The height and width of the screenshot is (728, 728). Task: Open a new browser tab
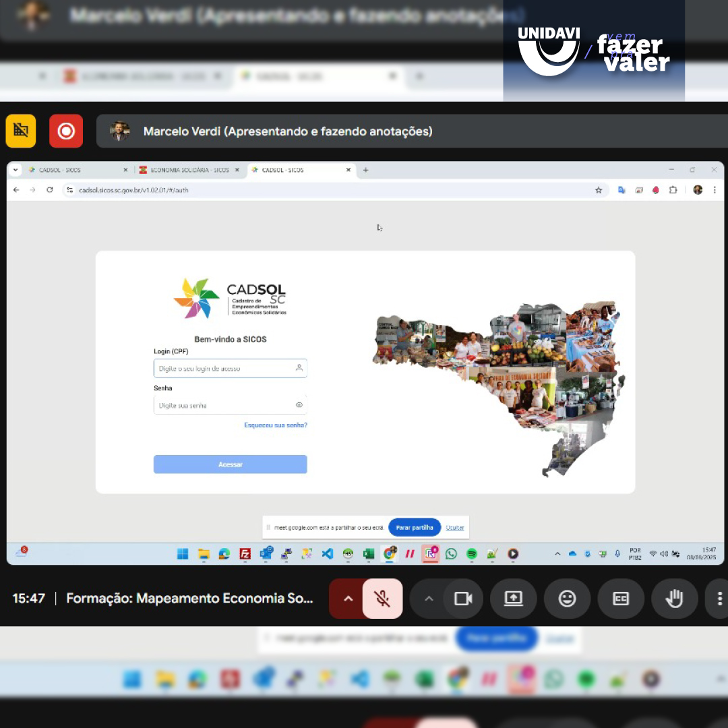[x=365, y=170]
